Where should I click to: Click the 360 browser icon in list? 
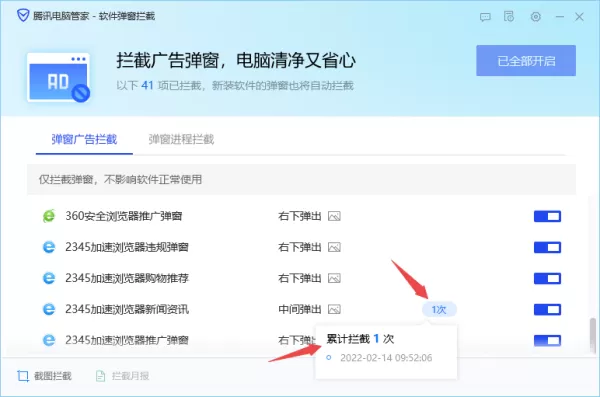[x=49, y=216]
